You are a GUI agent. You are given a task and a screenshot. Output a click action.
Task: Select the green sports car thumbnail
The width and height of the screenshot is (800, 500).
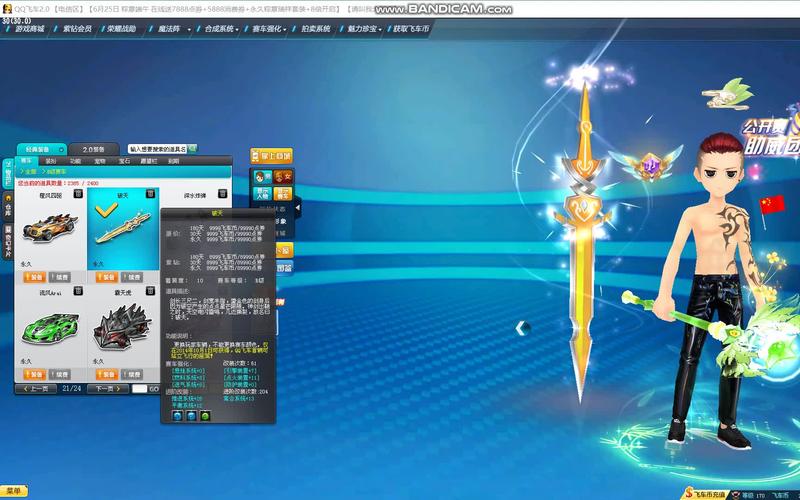coord(51,327)
